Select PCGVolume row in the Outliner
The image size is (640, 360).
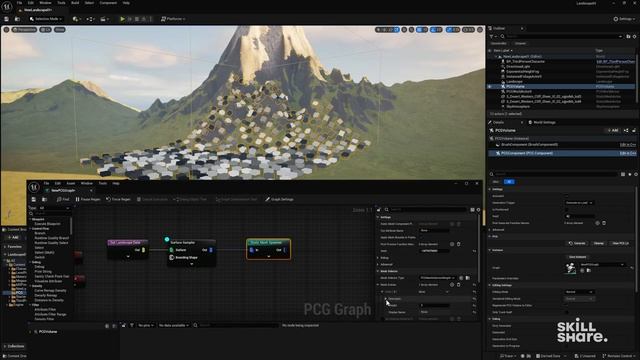tap(561, 87)
